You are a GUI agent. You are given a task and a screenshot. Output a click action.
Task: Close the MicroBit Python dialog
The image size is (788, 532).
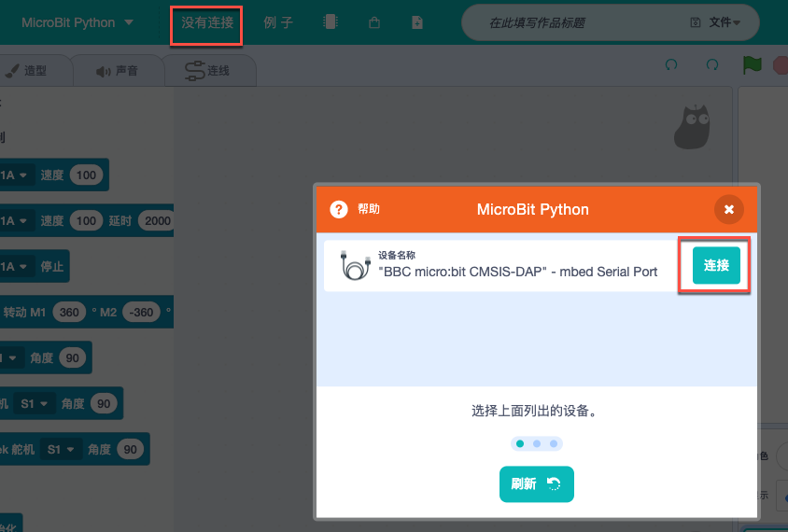(728, 209)
